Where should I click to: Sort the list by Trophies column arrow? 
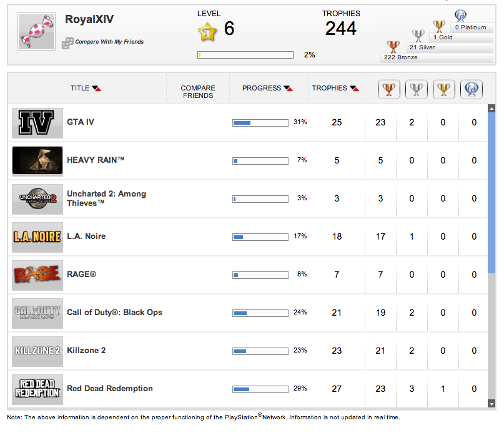(x=355, y=89)
